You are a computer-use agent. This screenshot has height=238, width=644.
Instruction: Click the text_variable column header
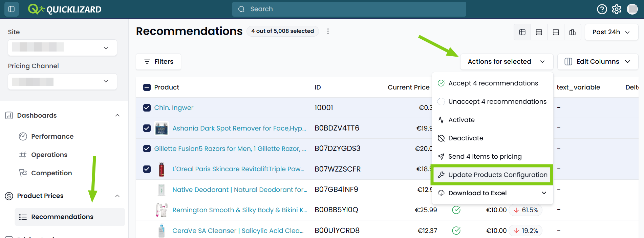578,87
